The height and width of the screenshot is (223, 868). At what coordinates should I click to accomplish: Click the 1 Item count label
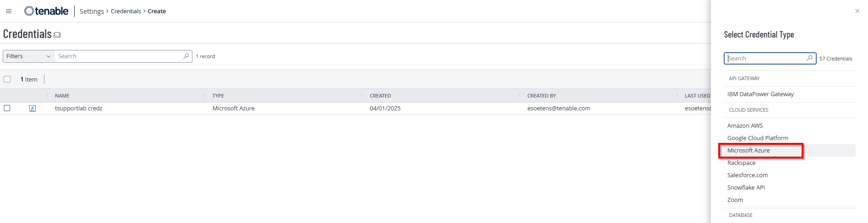28,79
